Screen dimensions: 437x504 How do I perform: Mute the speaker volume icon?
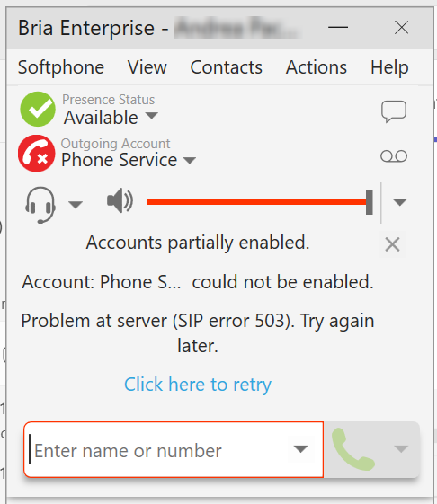pos(120,201)
